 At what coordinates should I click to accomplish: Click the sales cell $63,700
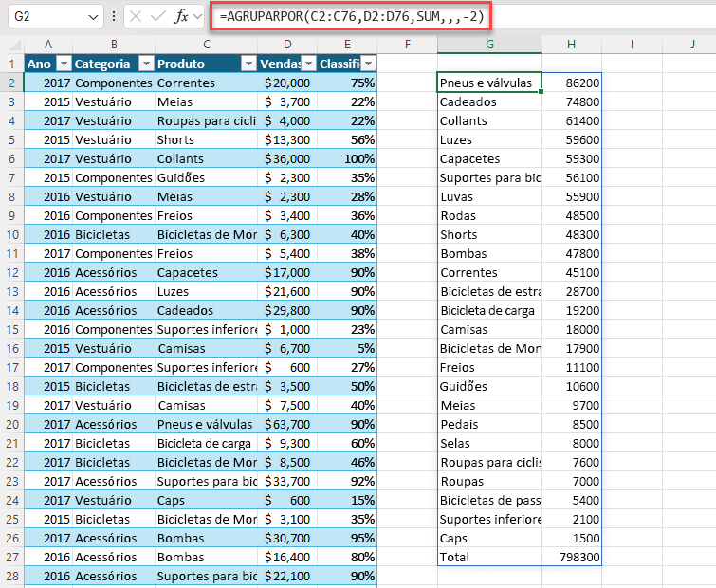coord(287,424)
